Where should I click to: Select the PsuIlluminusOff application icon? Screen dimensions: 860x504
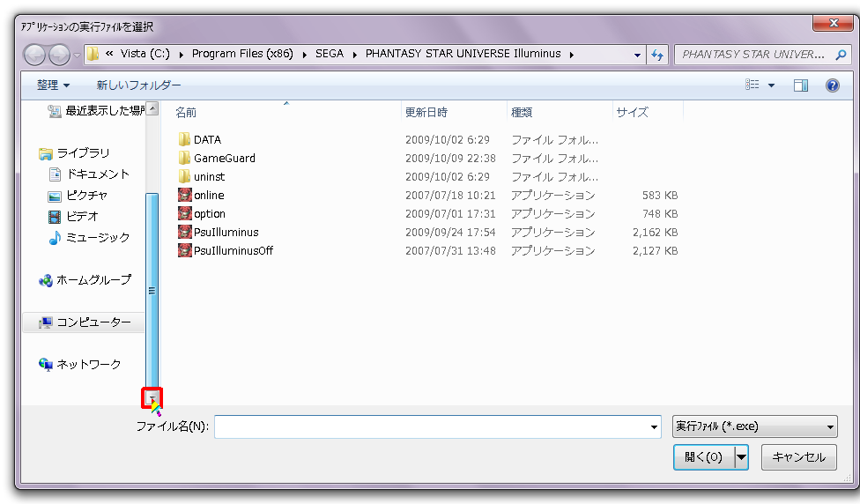185,250
